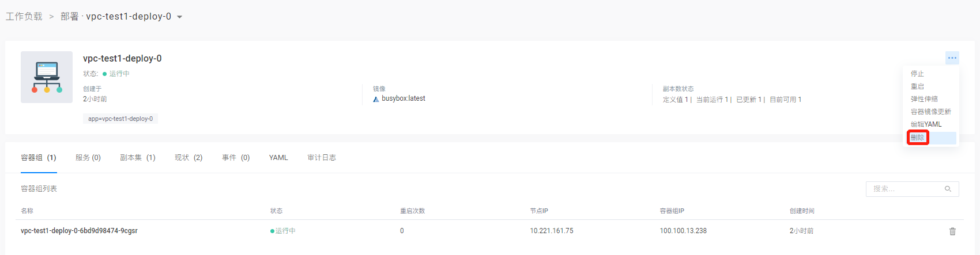
Task: Expand the vpc-test1-deploy-0 breadcrumb dropdown arrow
Action: (180, 17)
